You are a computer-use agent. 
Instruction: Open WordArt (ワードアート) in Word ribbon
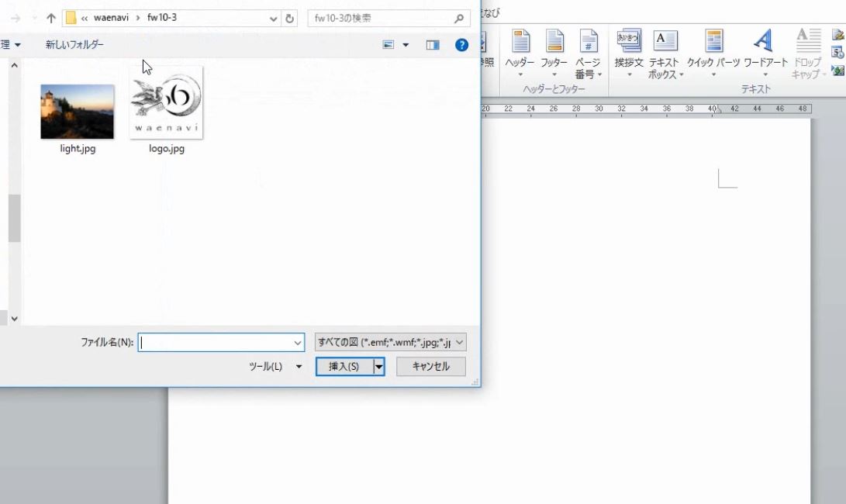coord(765,54)
